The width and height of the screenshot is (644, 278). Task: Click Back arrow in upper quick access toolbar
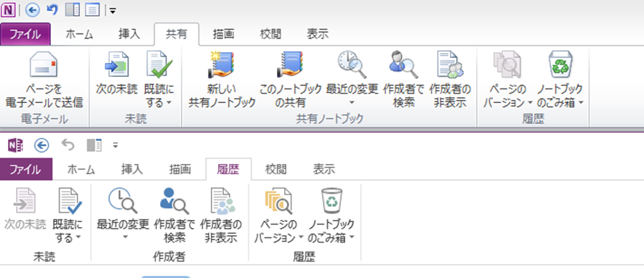pos(32,9)
